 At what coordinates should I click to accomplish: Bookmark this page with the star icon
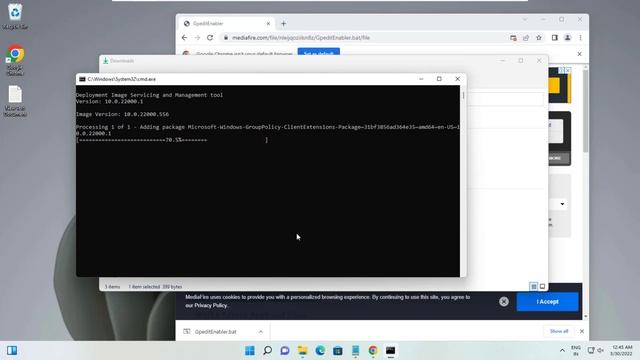click(539, 38)
